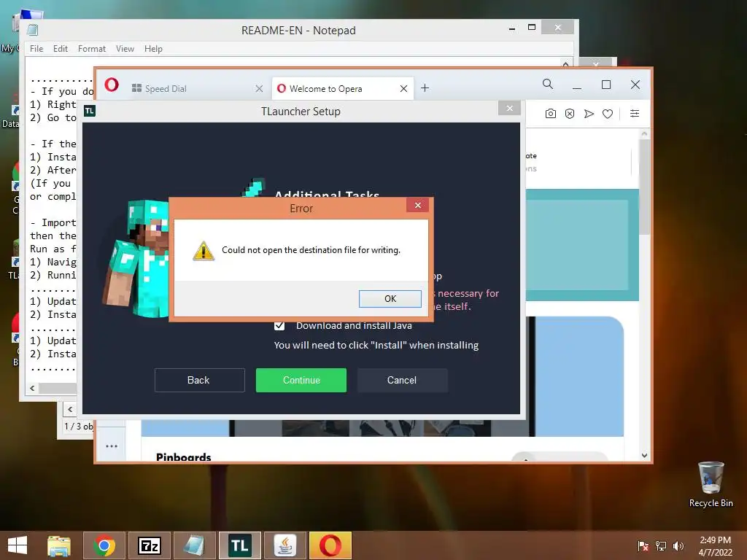Image resolution: width=747 pixels, height=560 pixels.
Task: Click scroll left arrow in back window
Action: [70, 409]
